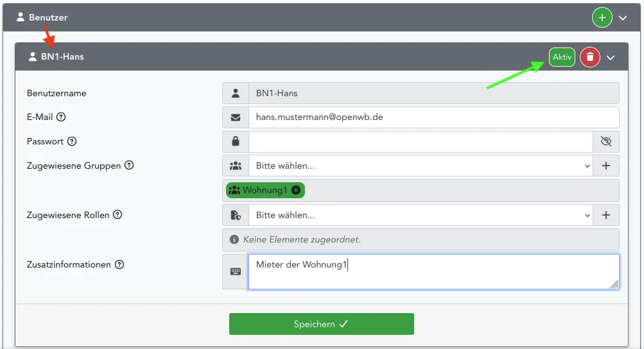644x349 pixels.
Task: Open help for Zugewiesene Rollen
Action: point(117,215)
